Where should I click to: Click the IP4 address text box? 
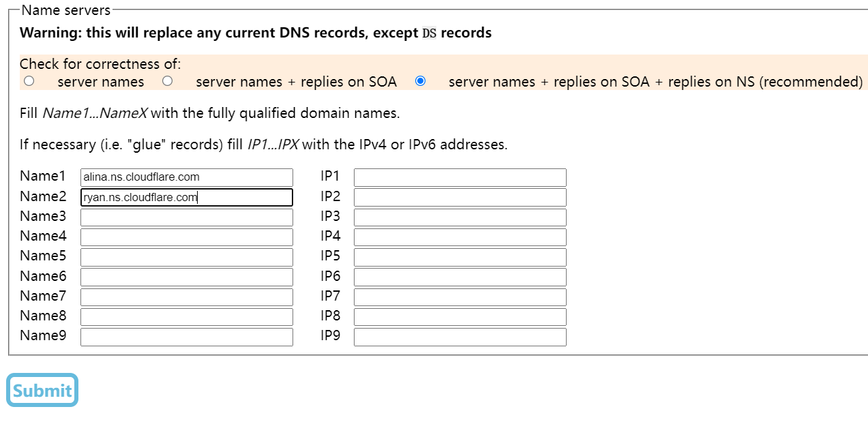(460, 237)
